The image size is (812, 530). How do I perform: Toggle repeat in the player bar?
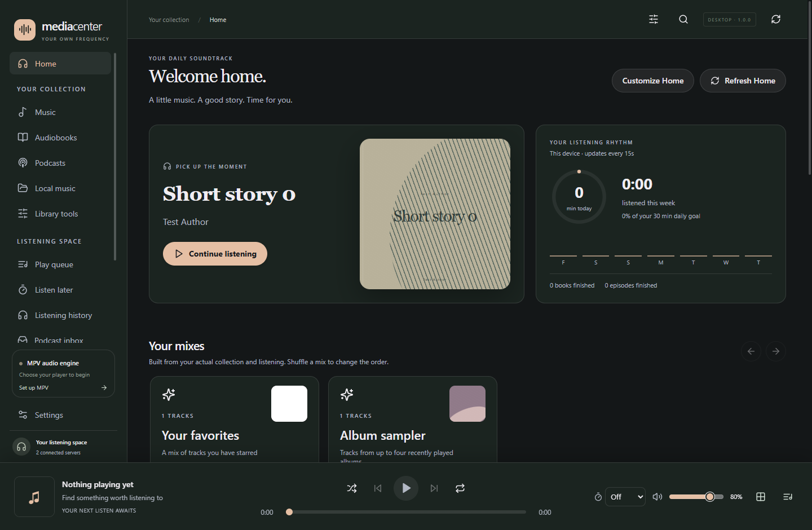(460, 488)
